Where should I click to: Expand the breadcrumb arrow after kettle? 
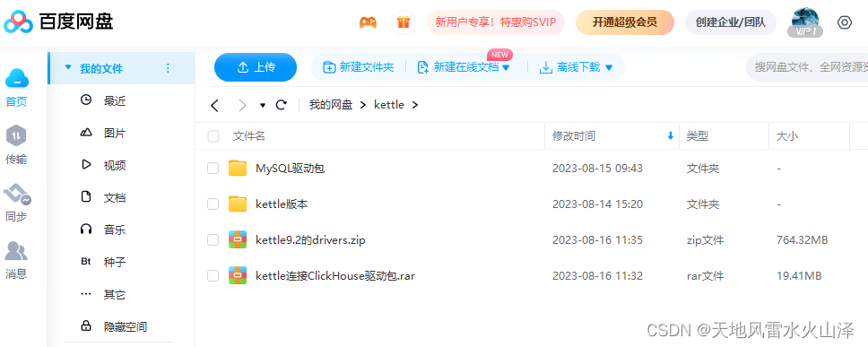[x=414, y=105]
